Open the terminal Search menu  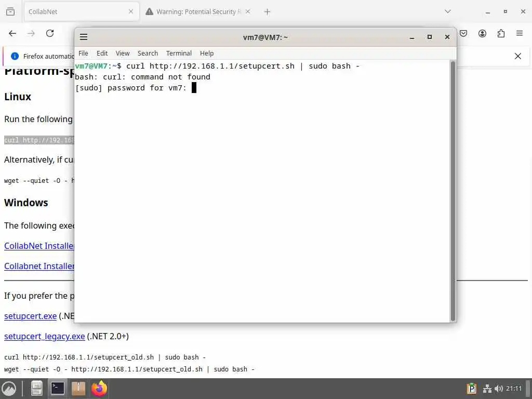point(148,54)
